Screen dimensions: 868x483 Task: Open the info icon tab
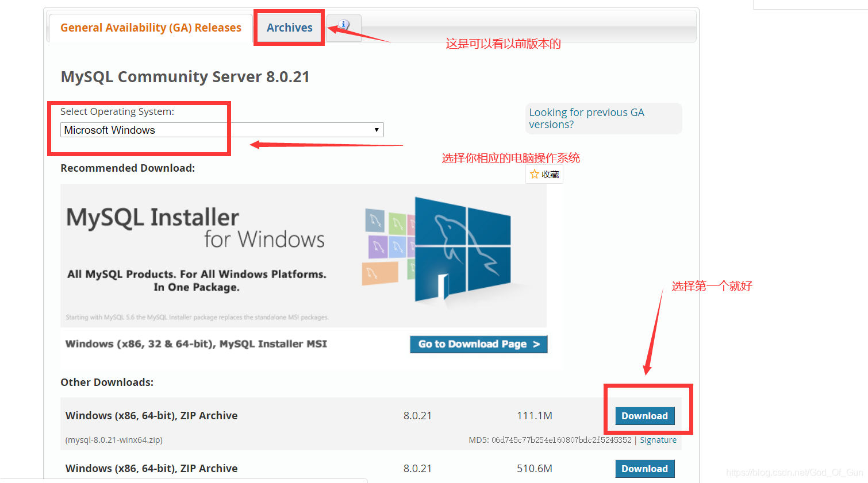click(344, 27)
